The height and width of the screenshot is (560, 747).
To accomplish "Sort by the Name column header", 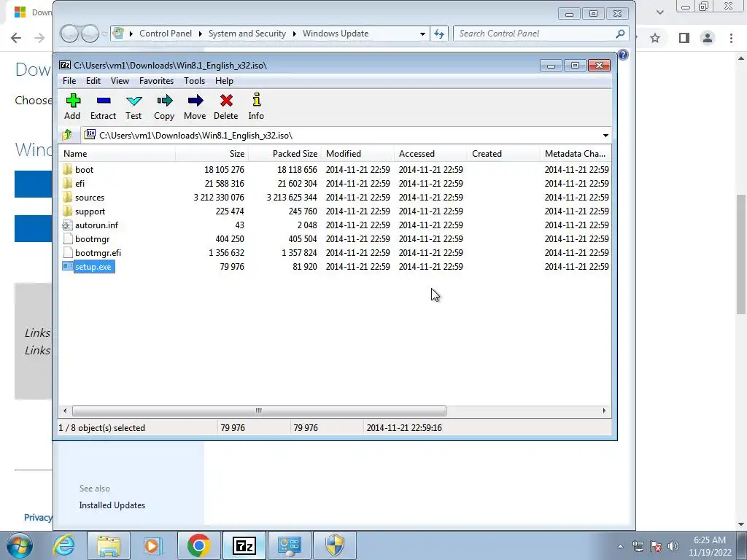I will (x=117, y=154).
